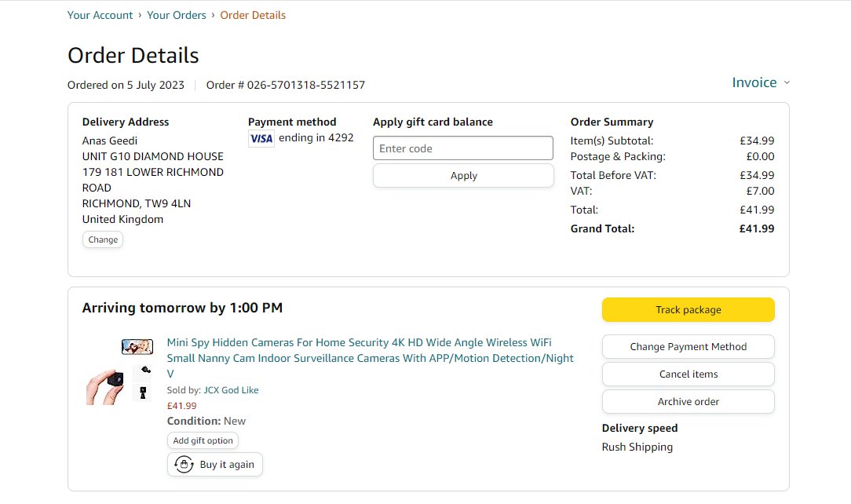
Task: Expand the Invoice dropdown arrow
Action: [x=787, y=83]
